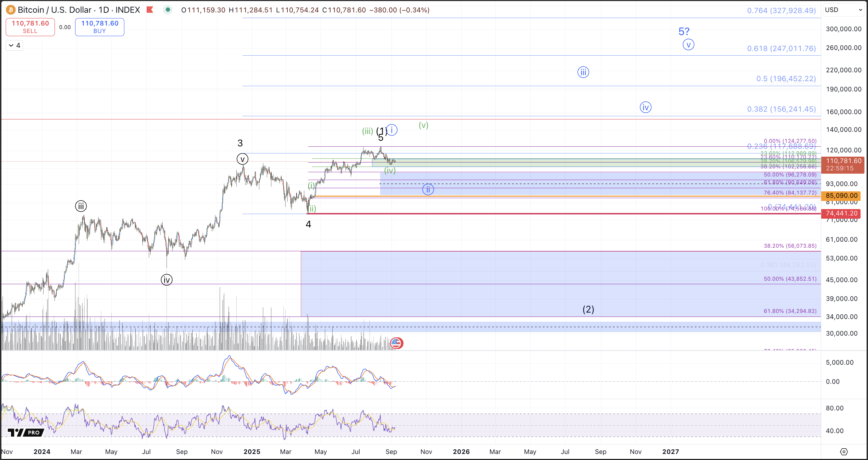This screenshot has height=460, width=868.
Task: Click the US flag economic event icon
Action: [x=396, y=343]
